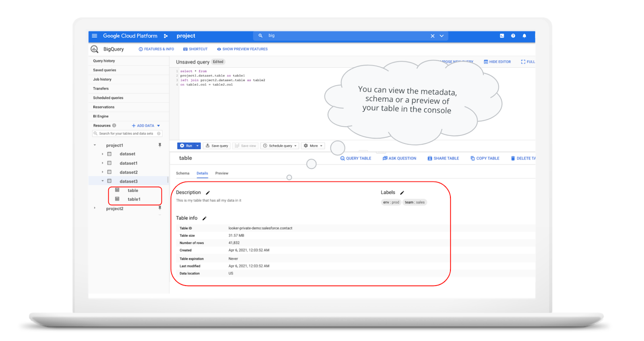Open the help question mark icon

point(513,36)
